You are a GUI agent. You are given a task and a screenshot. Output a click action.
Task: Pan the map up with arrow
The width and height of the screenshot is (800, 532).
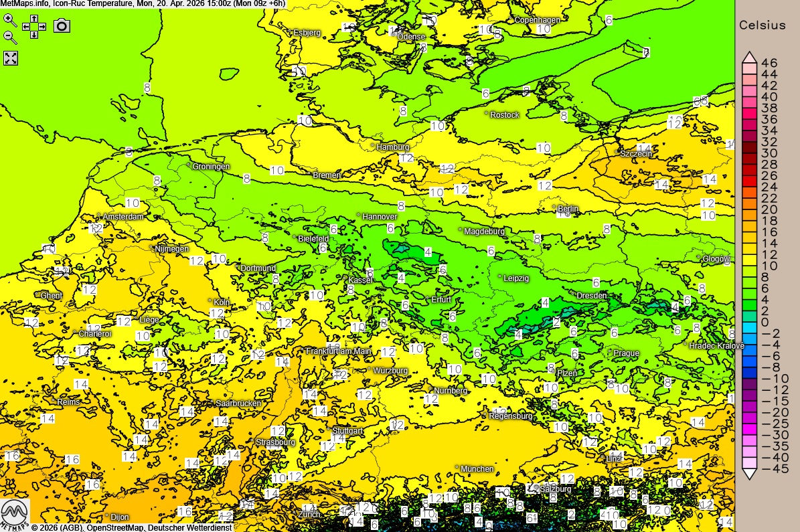34,19
